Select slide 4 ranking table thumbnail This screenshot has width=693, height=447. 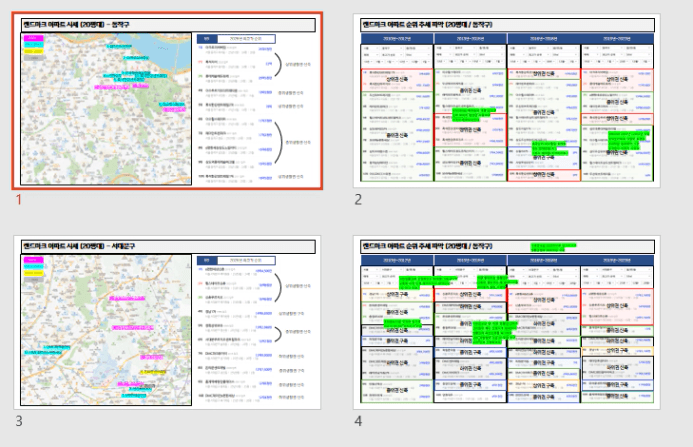[506, 323]
